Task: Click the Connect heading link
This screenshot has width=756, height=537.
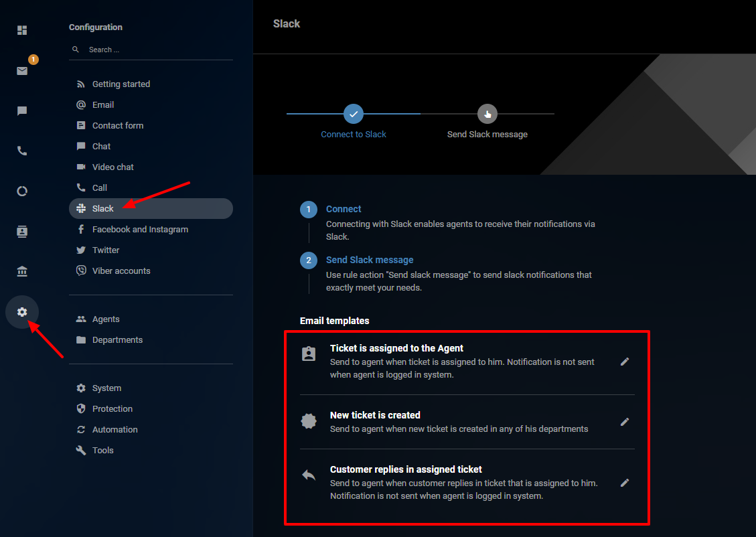Action: click(x=344, y=209)
